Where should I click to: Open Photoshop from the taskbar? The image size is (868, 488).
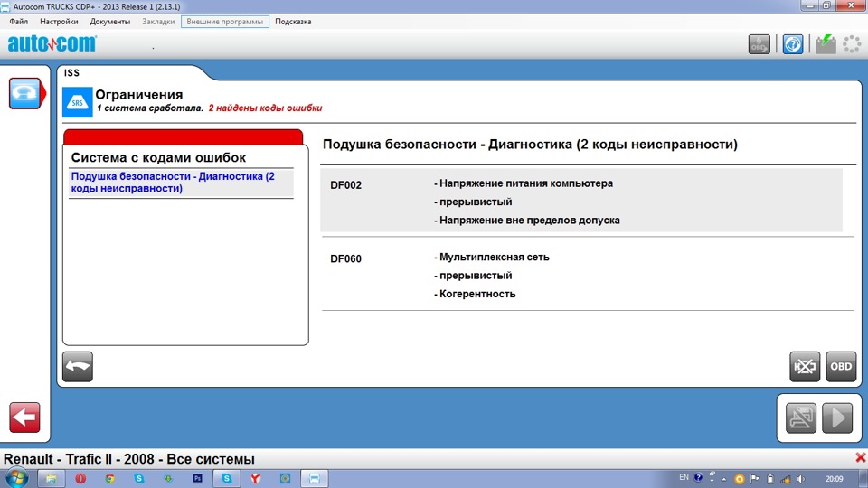click(197, 479)
